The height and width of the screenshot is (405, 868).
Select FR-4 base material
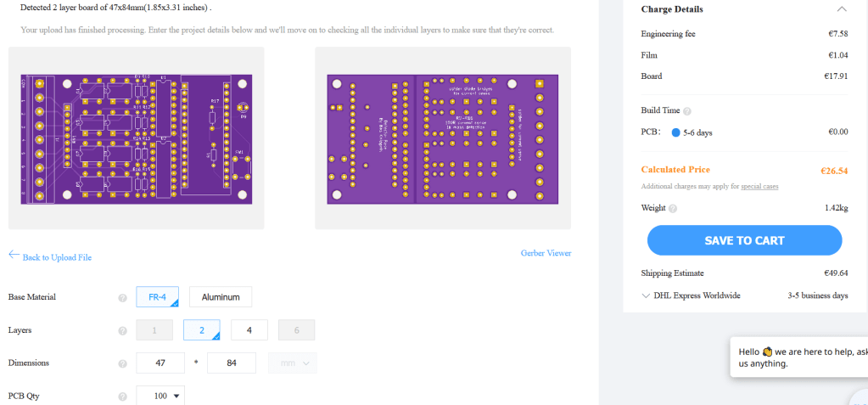coord(157,297)
